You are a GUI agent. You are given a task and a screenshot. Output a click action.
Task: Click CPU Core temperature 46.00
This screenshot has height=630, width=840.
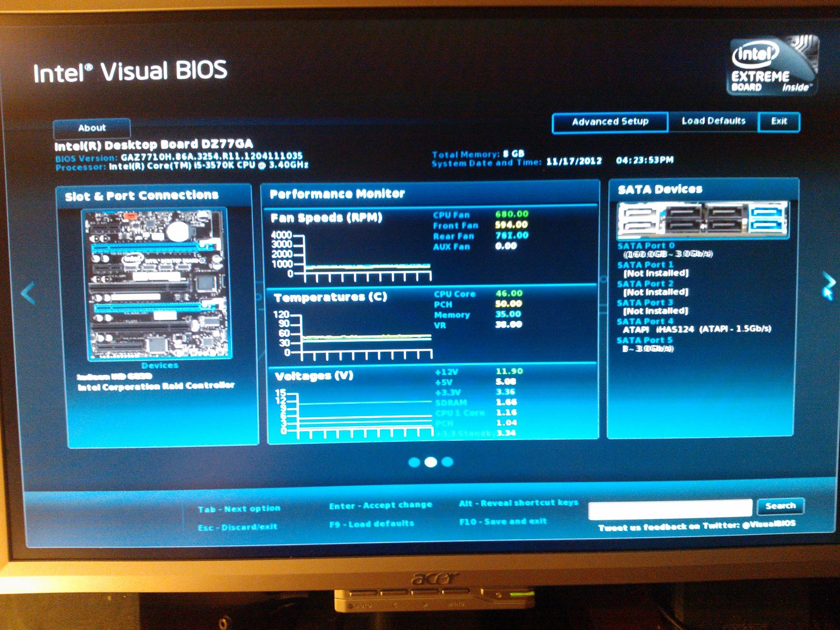click(x=508, y=294)
